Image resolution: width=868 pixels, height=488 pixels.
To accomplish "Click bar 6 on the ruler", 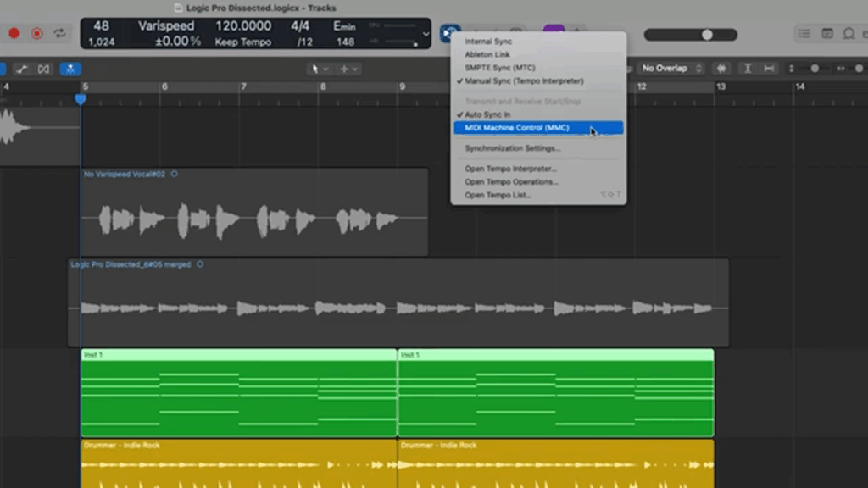I will 164,87.
